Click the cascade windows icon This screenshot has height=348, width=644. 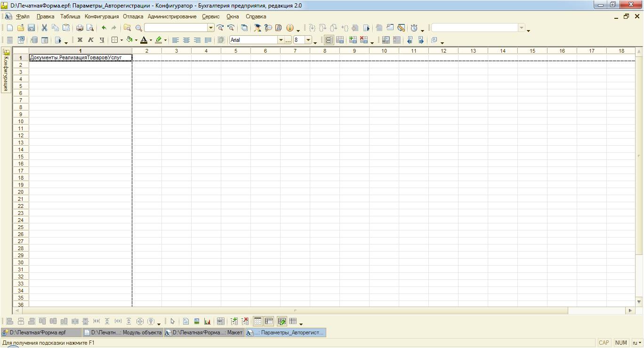pos(244,28)
